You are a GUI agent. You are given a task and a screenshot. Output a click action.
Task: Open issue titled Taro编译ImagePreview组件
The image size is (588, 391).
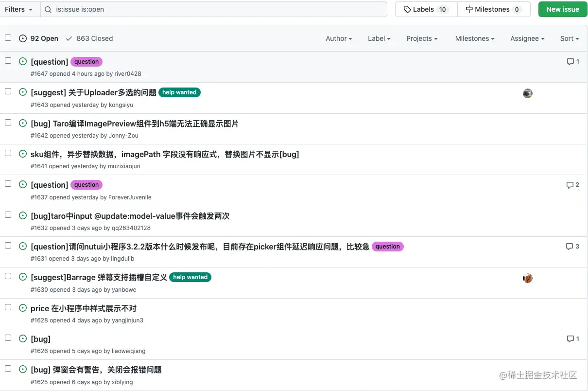pos(135,124)
